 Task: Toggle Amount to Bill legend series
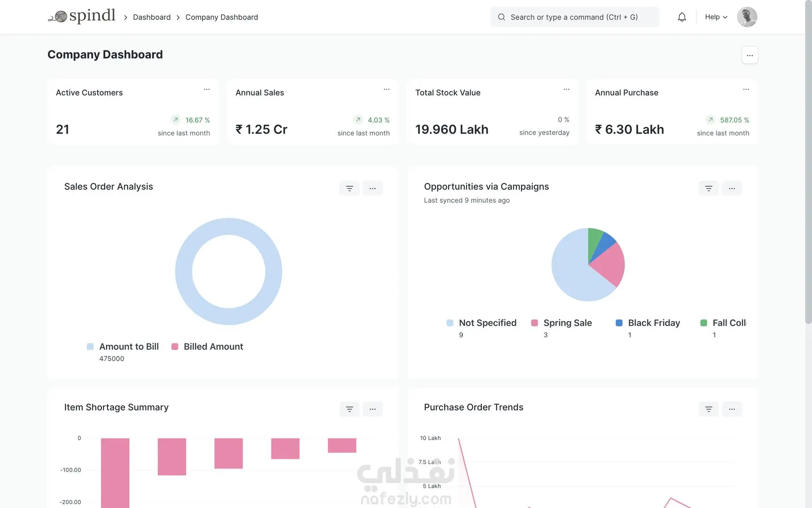123,347
